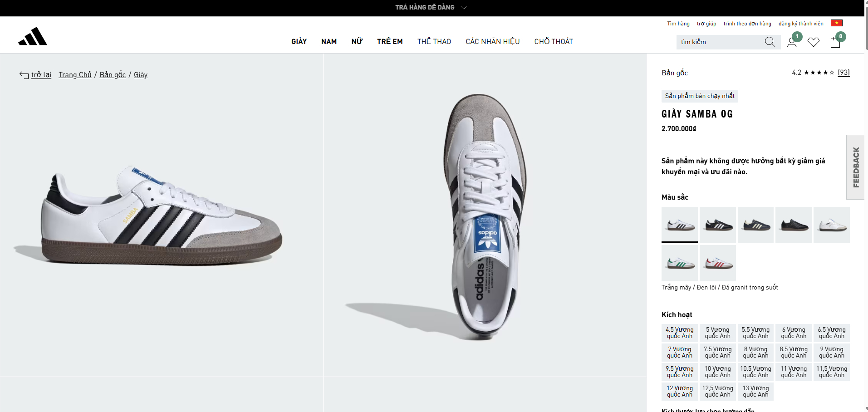868x412 pixels.
Task: Choose size 5.5 Vương quốc Anh
Action: click(755, 333)
